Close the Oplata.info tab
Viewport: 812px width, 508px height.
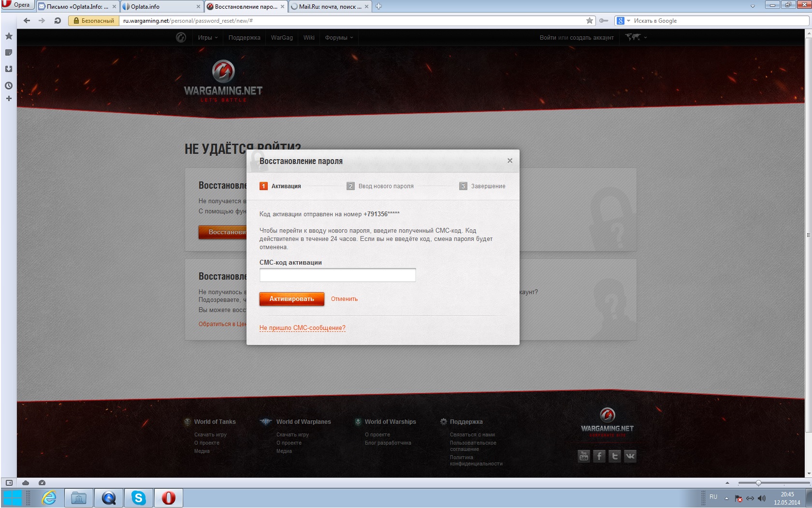(x=198, y=7)
